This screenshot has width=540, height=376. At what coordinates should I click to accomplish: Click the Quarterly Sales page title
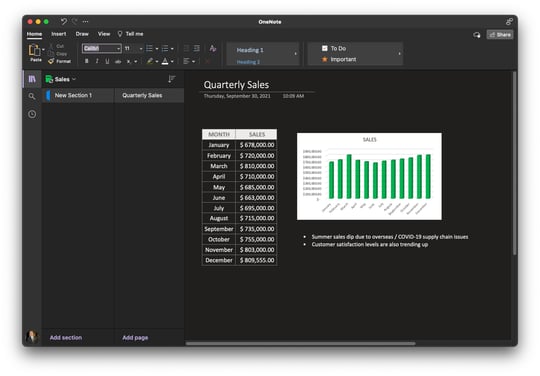[x=236, y=85]
